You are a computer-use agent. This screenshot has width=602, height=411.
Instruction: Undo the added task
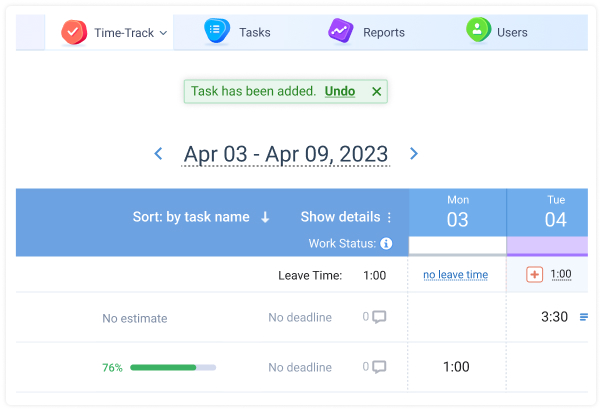point(340,91)
